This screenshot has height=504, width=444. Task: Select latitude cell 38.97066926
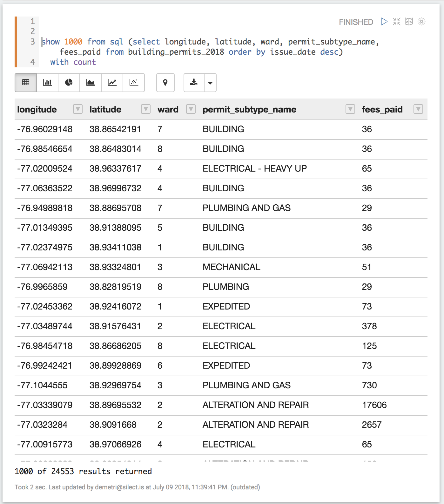tap(115, 445)
